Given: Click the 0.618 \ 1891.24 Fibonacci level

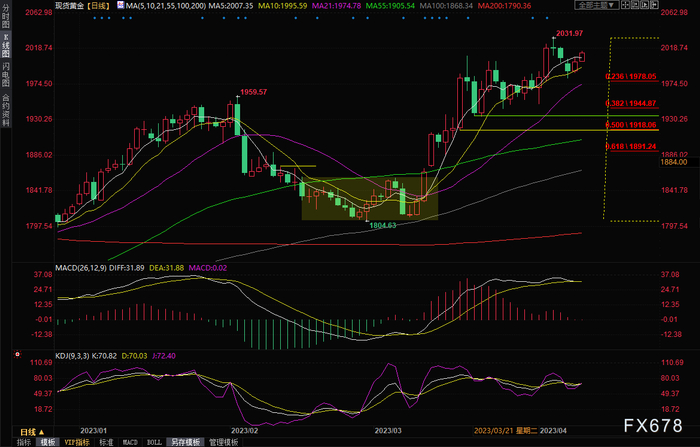Looking at the screenshot, I should click(631, 146).
